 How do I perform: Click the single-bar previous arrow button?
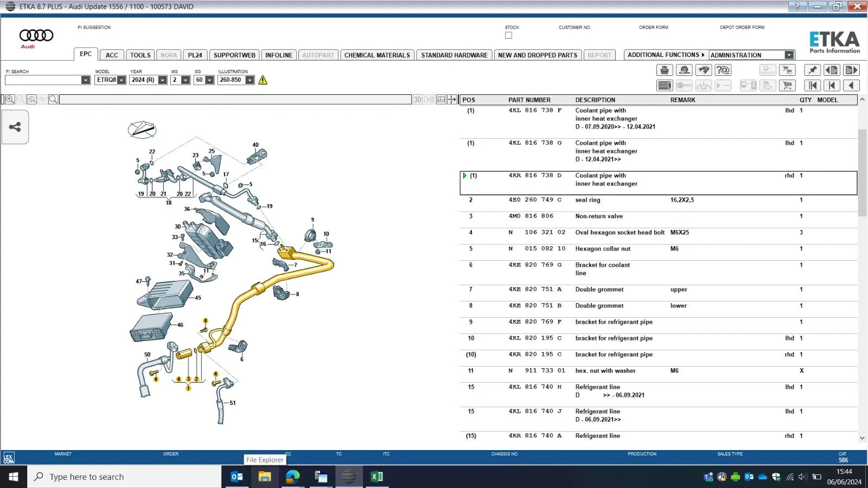click(x=832, y=85)
